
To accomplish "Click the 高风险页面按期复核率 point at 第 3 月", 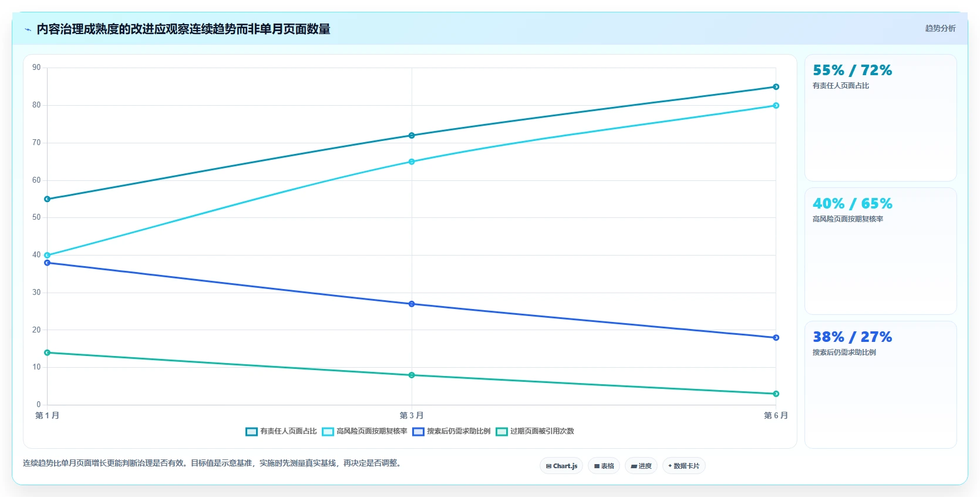I will click(412, 162).
